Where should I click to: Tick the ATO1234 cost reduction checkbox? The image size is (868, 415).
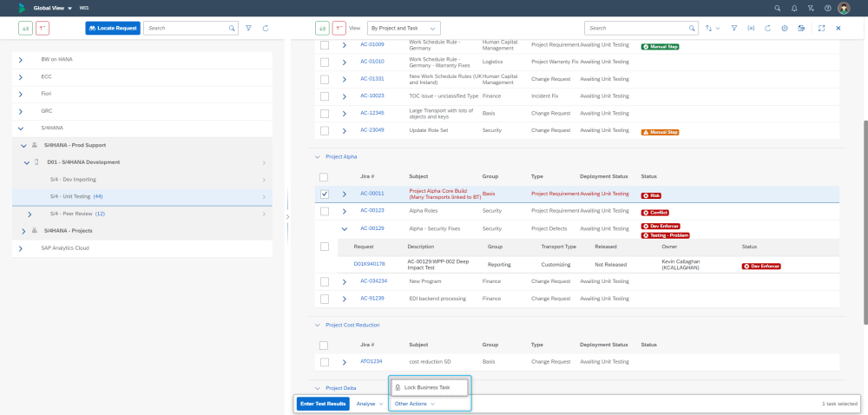[x=325, y=361]
